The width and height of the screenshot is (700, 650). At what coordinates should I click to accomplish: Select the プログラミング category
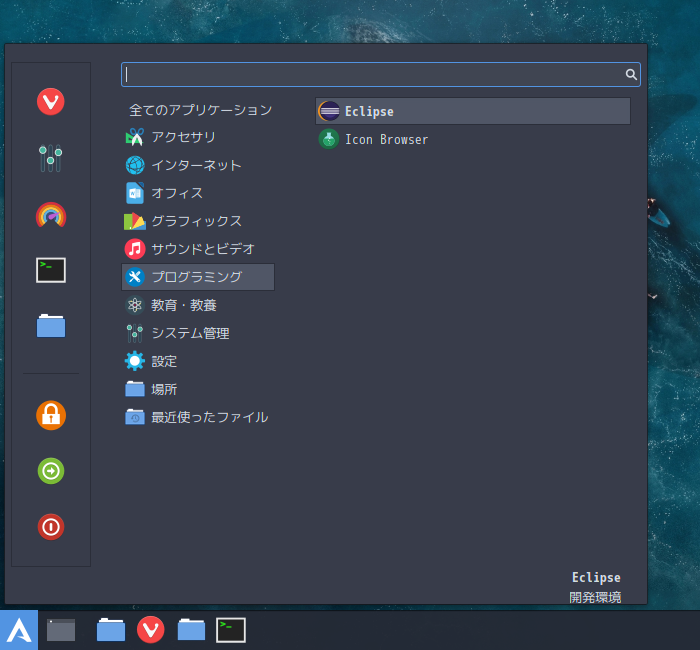tap(198, 277)
